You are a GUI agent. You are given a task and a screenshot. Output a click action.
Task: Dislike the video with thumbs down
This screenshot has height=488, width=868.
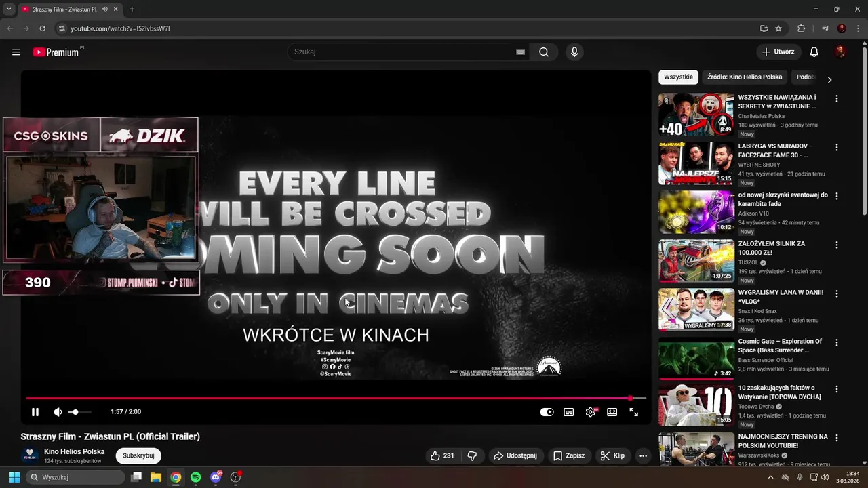[x=473, y=456]
